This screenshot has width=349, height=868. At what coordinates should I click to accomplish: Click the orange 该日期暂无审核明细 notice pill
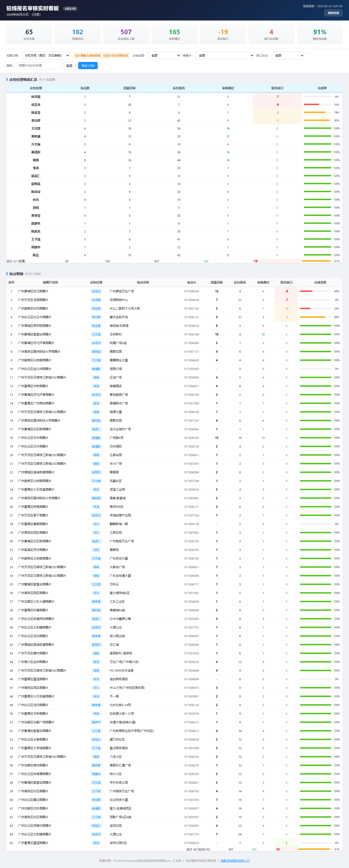[x=102, y=56]
